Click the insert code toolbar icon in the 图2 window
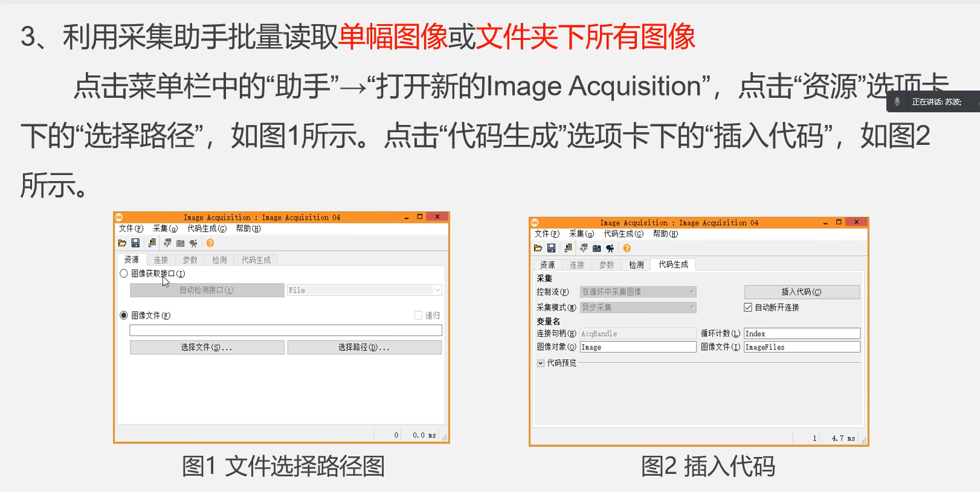 (x=567, y=248)
